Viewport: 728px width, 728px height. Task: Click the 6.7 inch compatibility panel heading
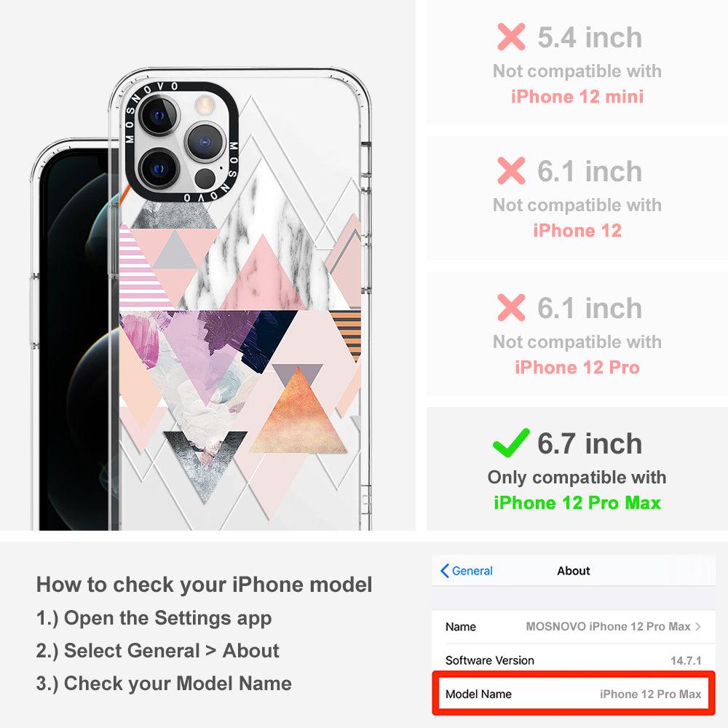coord(590,443)
